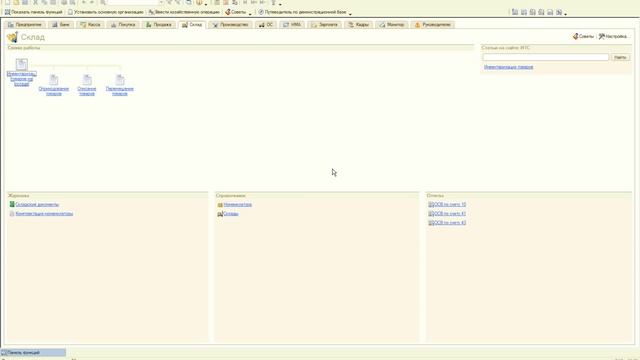640x360 pixels.
Task: Click Показать панель функций toolbar button
Action: 33,12
